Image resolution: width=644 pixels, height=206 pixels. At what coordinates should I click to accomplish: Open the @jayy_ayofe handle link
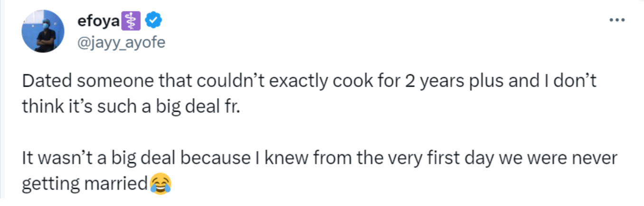click(121, 43)
